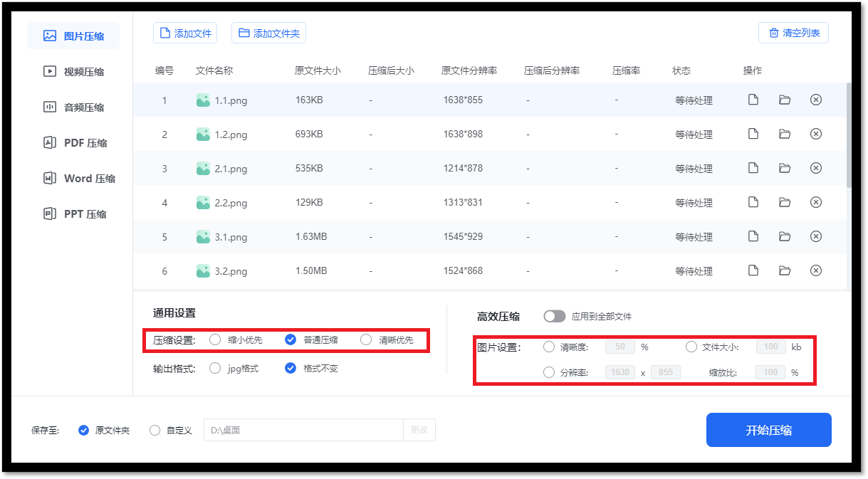Click 添加文件 button
868x479 pixels.
click(x=185, y=33)
